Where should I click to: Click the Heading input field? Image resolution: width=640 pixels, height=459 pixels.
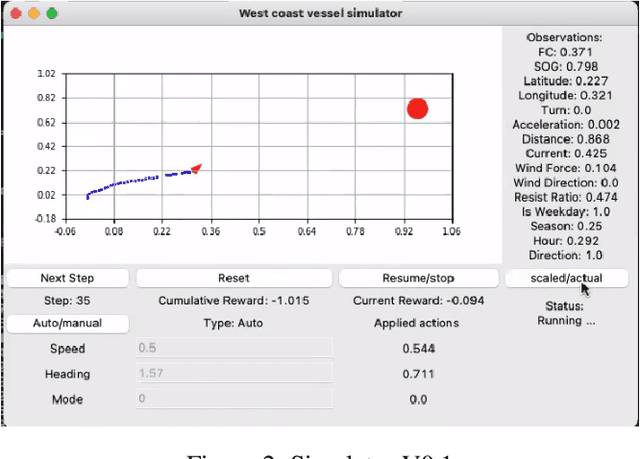pos(233,374)
